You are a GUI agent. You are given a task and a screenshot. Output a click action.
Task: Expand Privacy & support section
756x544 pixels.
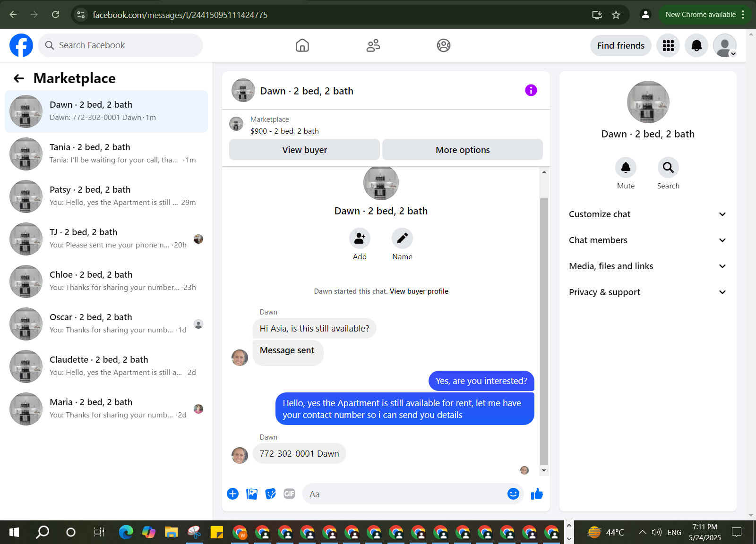point(647,292)
